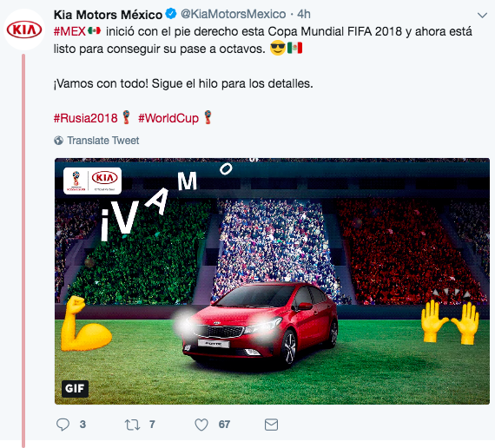This screenshot has width=495, height=448.
Task: Click the reply count 3
Action: 82,425
